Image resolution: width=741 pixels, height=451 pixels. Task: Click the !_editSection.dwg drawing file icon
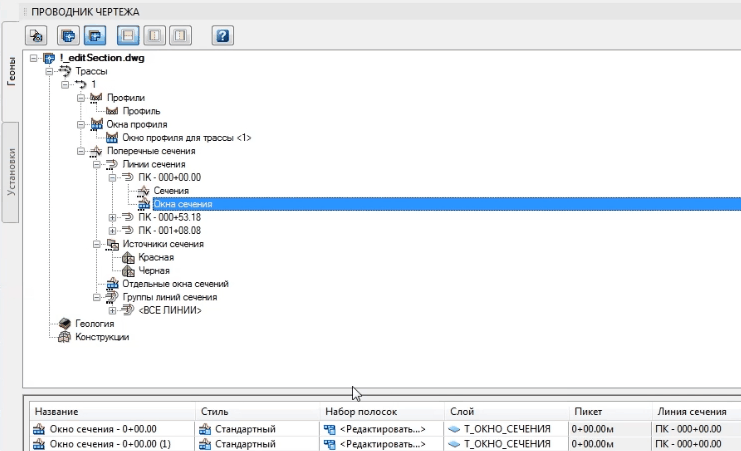[49, 59]
